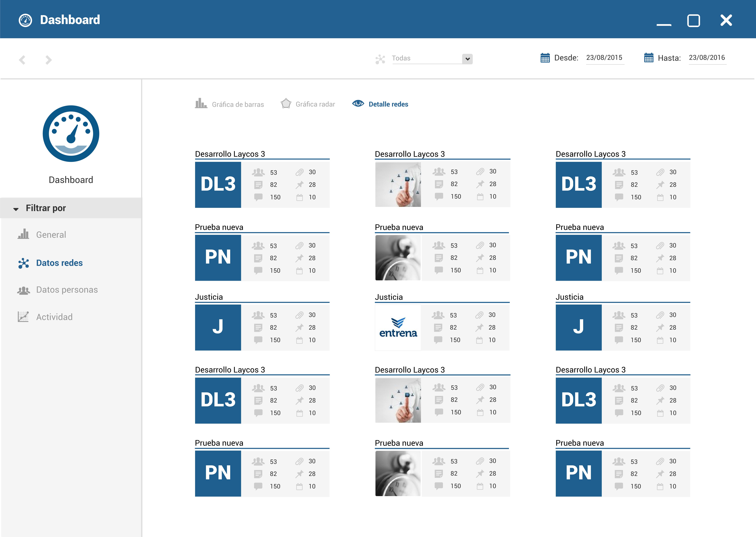Click the large Dashboard gauge logo in sidebar
Screen dimensions: 756x537
click(x=71, y=134)
